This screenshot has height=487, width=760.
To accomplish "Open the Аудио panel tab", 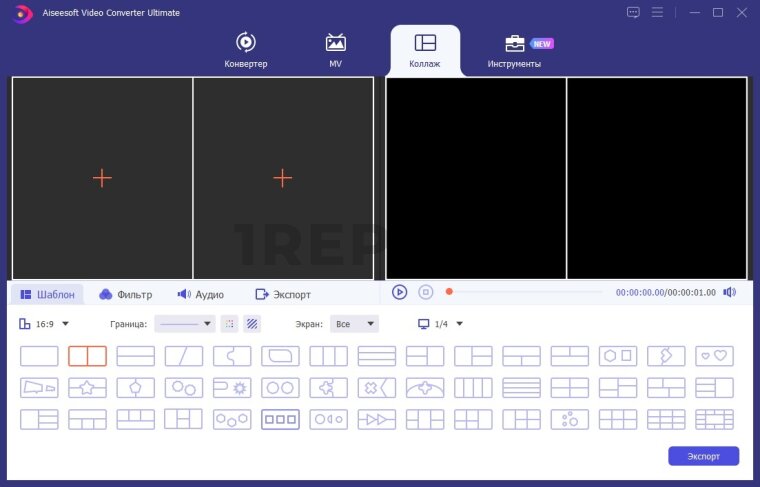I will click(x=200, y=295).
